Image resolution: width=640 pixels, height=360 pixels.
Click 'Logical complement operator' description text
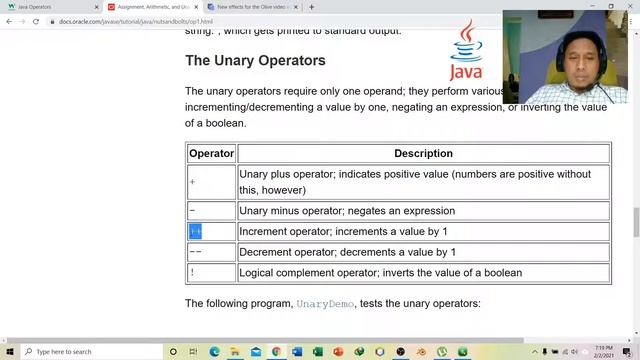[x=380, y=273]
